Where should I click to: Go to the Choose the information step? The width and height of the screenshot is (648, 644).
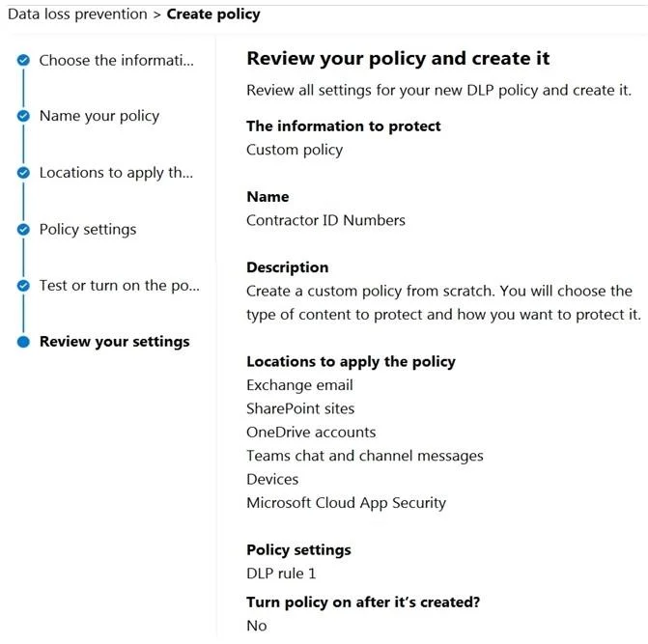point(116,60)
